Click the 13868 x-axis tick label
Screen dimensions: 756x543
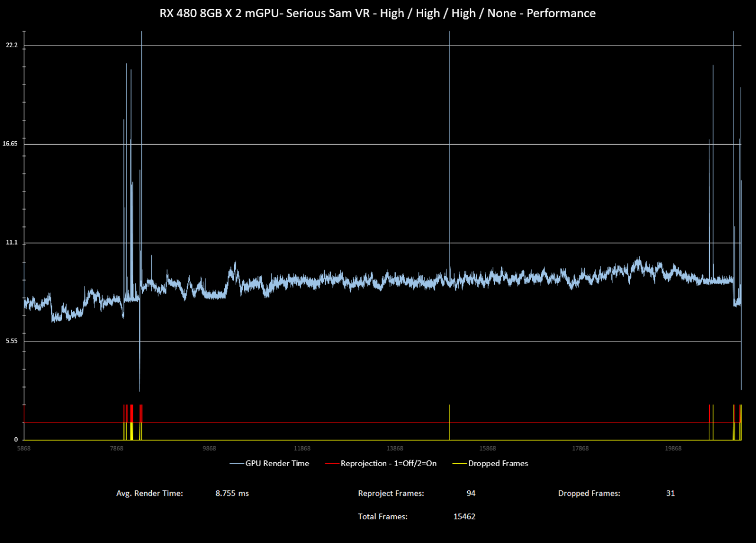[395, 449]
